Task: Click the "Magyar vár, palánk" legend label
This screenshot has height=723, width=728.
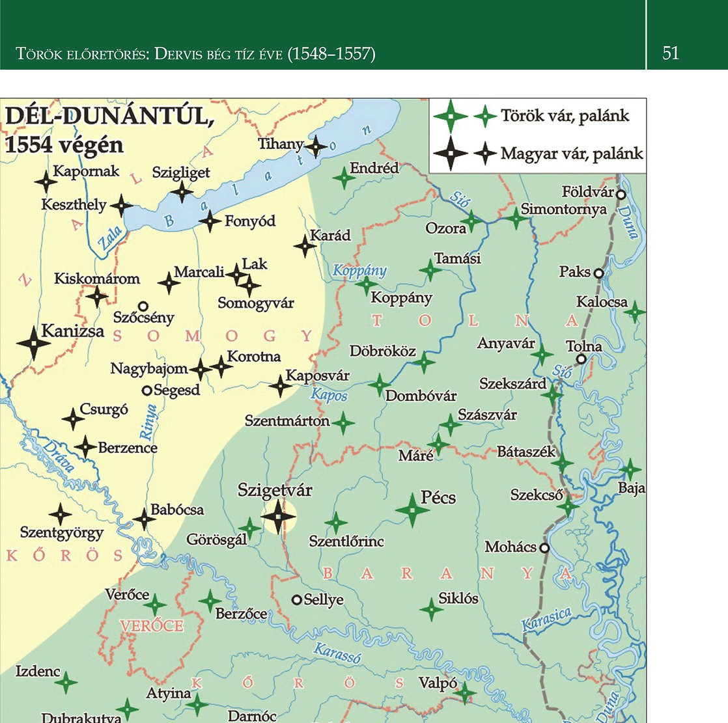Action: (571, 154)
